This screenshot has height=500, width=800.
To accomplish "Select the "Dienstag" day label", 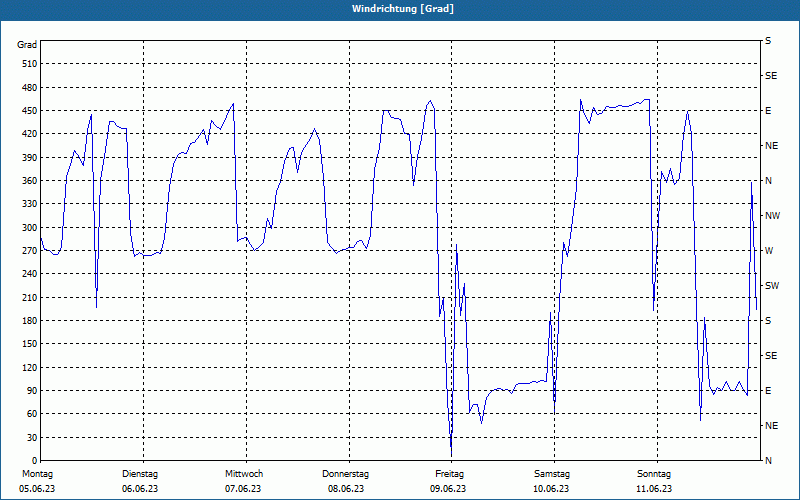I will pos(140,474).
